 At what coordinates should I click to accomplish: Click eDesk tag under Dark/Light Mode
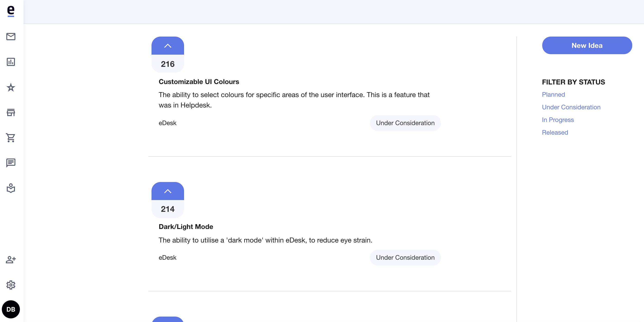tap(168, 258)
